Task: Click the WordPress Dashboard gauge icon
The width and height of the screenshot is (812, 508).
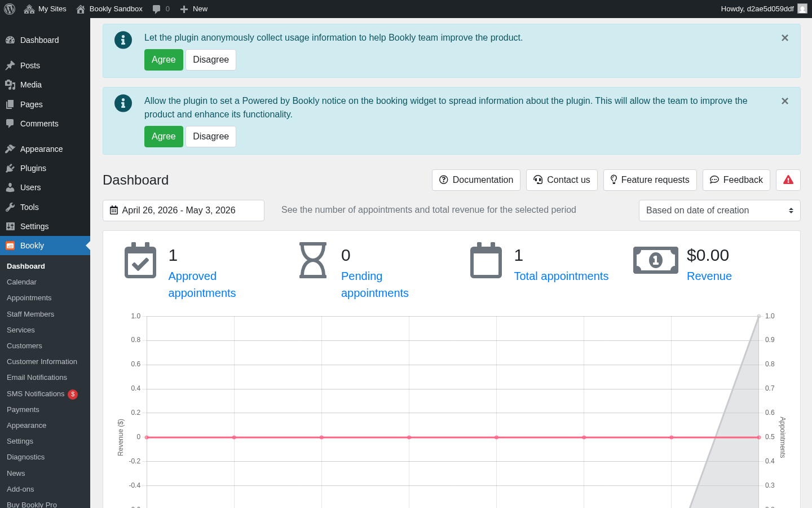Action: [x=10, y=40]
